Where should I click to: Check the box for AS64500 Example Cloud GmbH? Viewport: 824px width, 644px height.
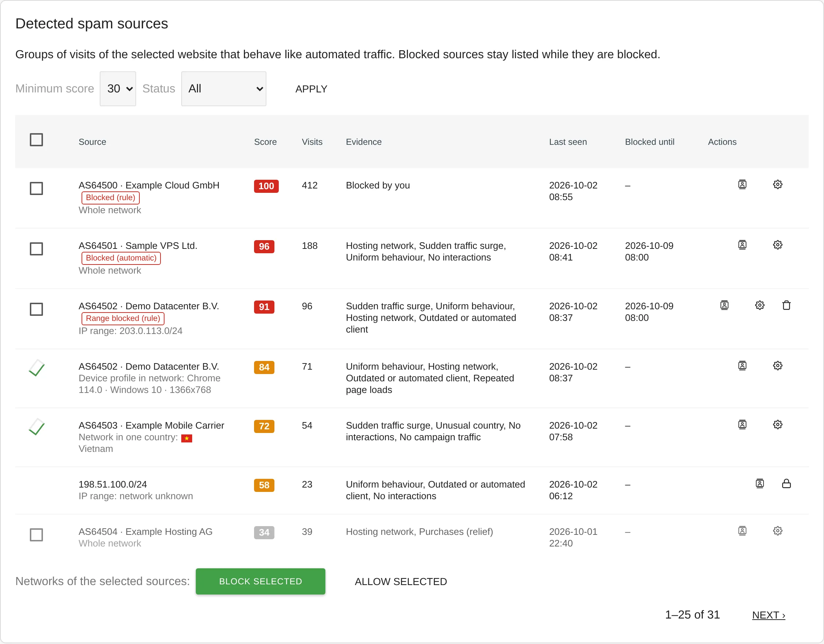36,188
